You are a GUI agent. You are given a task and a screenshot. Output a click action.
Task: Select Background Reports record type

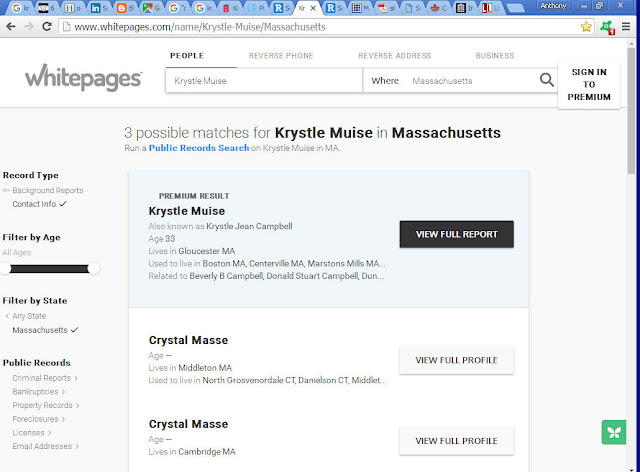pyautogui.click(x=47, y=190)
